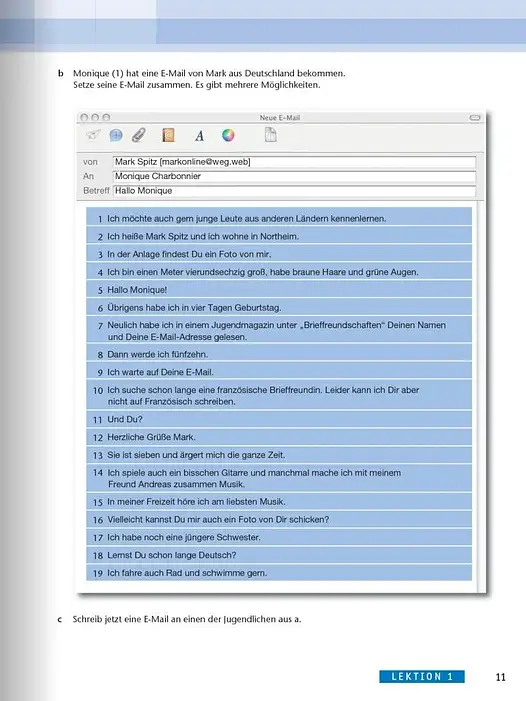Select sentence 7 'Neulich habe ich in einem Jugendmagazin'
Viewport: 526px width, 701px height.
279,331
